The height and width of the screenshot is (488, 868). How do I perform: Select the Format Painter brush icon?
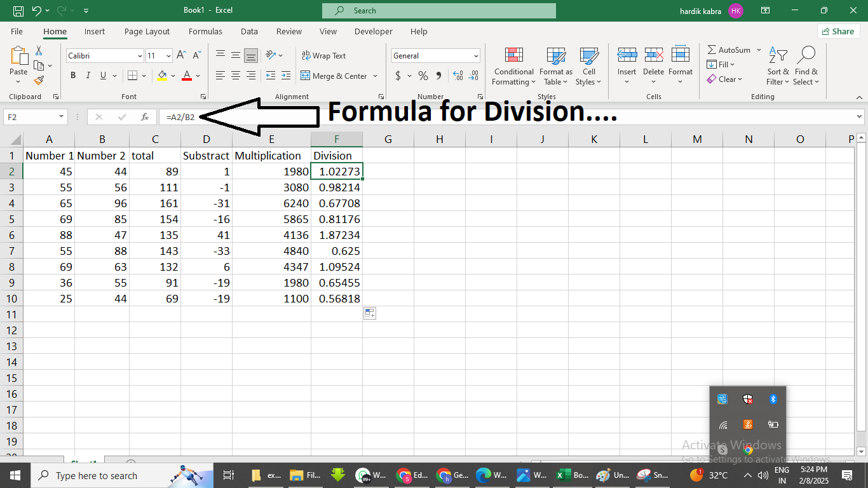pyautogui.click(x=39, y=81)
